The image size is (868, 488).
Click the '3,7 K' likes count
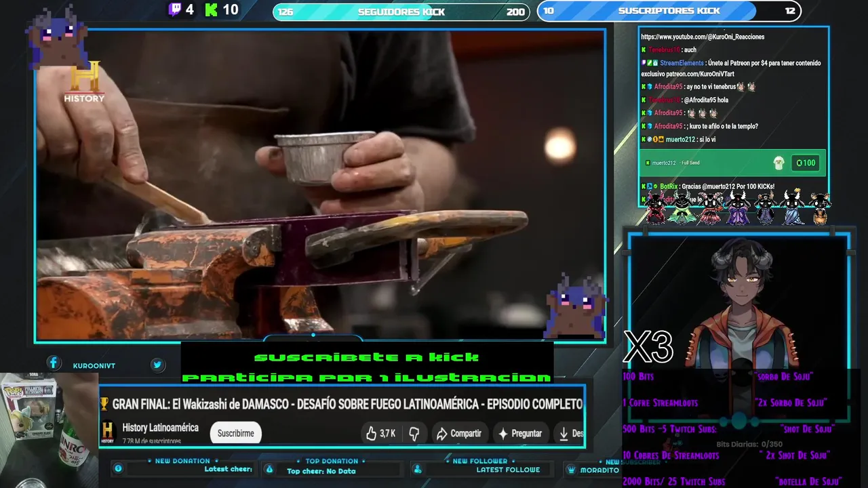point(388,433)
